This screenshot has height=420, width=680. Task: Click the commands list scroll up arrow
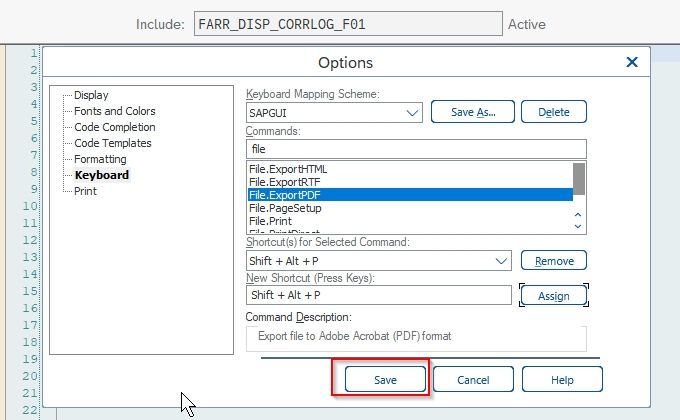[x=578, y=215]
